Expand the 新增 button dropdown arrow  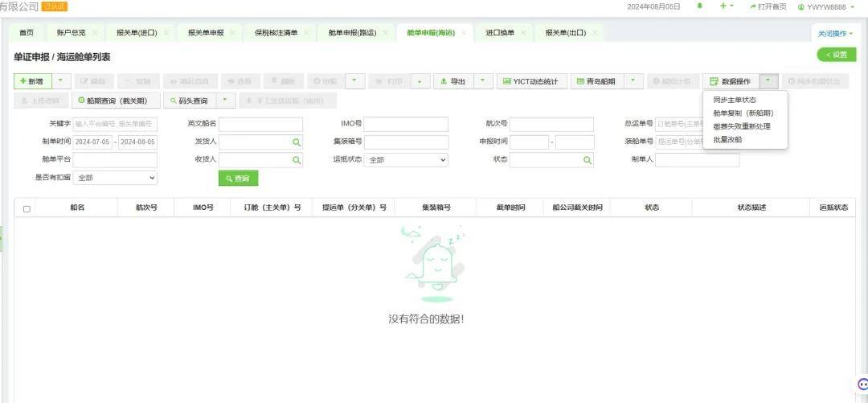tap(60, 81)
